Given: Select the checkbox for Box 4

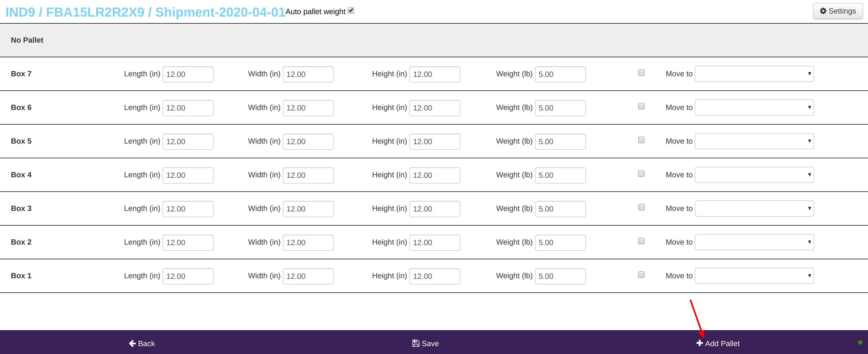Looking at the screenshot, I should pos(641,174).
